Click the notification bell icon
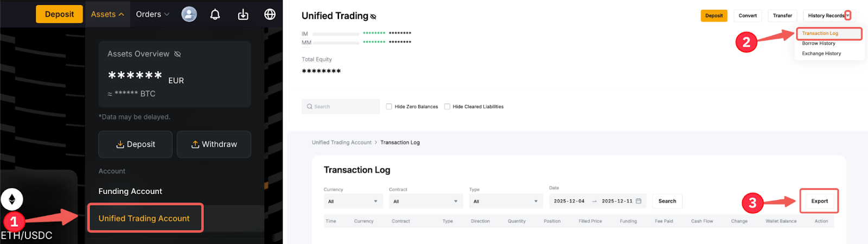The width and height of the screenshot is (868, 244). tap(215, 14)
